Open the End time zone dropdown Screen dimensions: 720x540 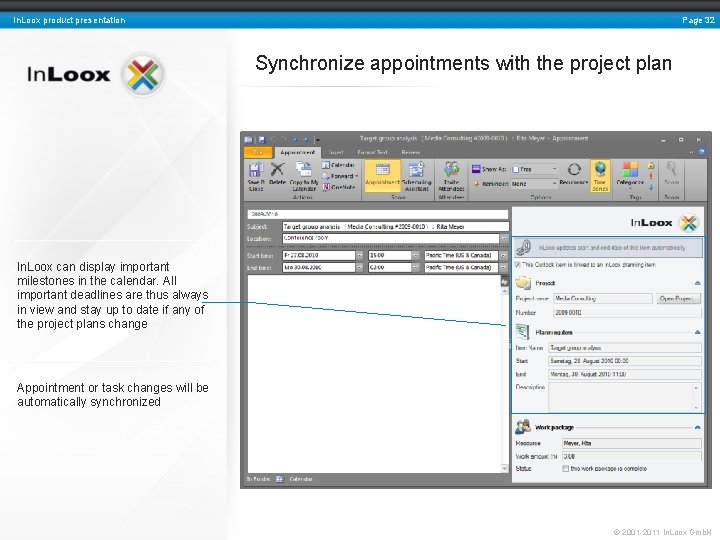504,267
